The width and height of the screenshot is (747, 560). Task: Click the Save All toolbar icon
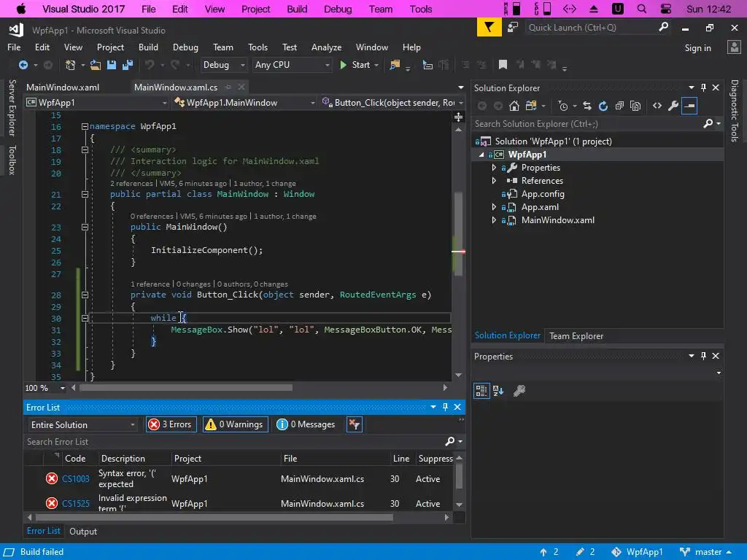pos(128,65)
